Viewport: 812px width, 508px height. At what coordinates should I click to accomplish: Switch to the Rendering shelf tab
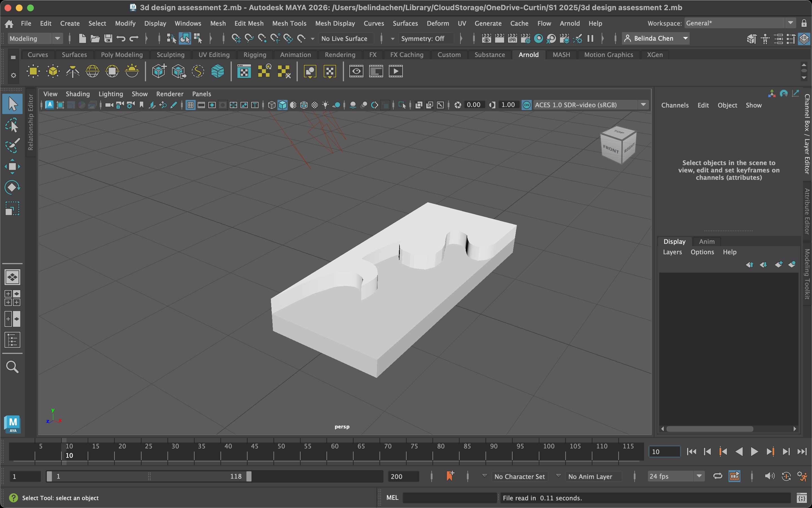point(340,55)
